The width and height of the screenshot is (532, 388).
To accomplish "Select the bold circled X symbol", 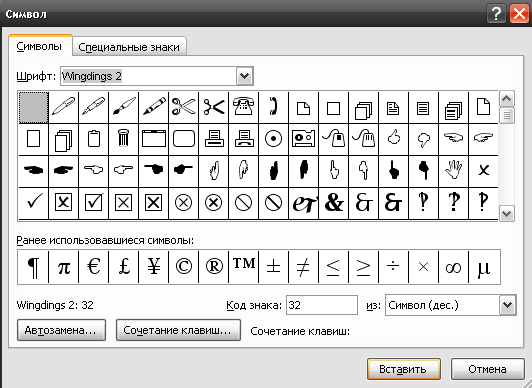I will pos(214,203).
